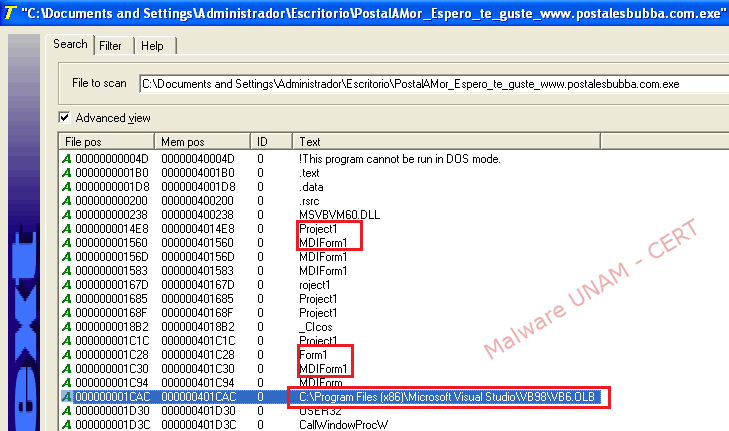Viewport: 729px width, 431px height.
Task: Select the 'USER32' string row
Action: (320, 411)
